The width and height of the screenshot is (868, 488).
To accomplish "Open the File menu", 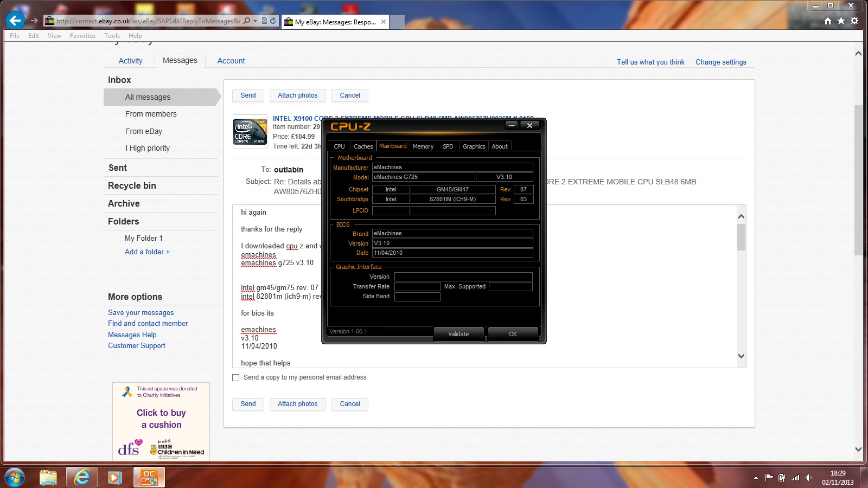I will tap(15, 36).
